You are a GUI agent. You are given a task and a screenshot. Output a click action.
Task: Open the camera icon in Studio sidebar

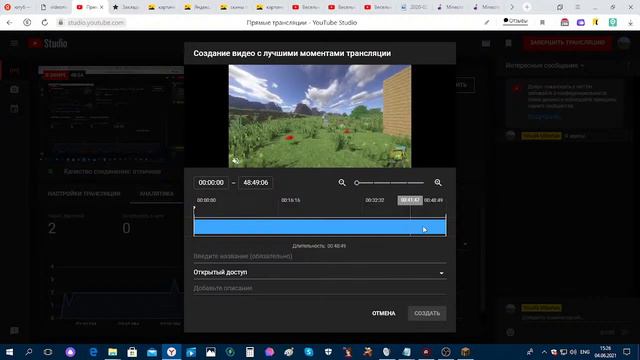[14, 89]
